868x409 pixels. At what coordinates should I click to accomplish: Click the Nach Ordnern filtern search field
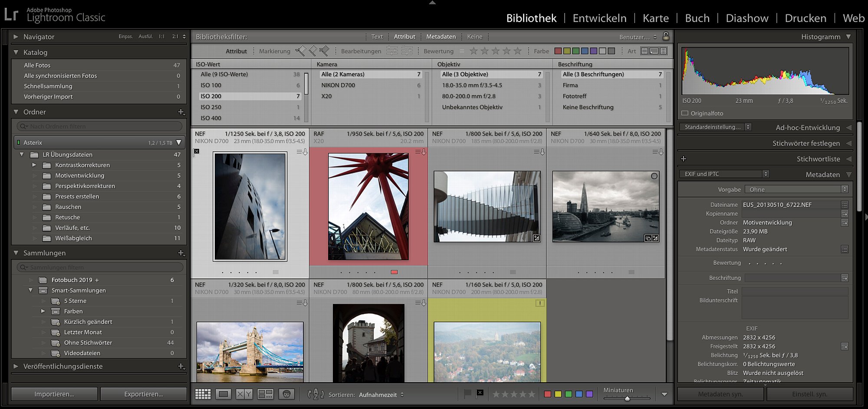[x=99, y=126]
